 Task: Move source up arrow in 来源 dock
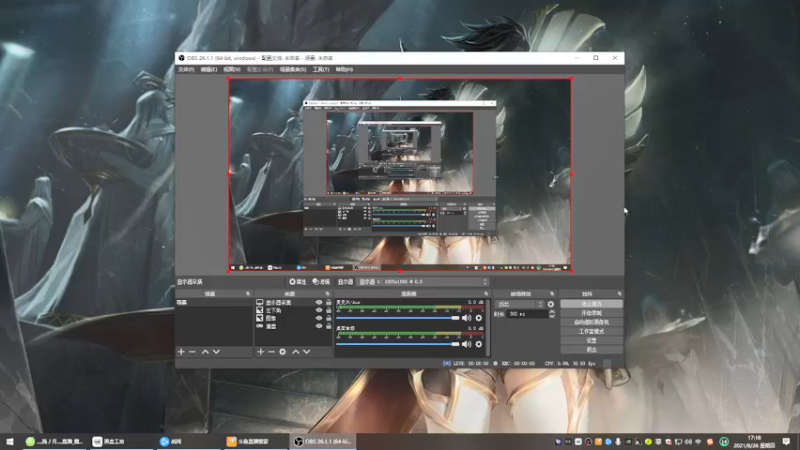(x=295, y=352)
